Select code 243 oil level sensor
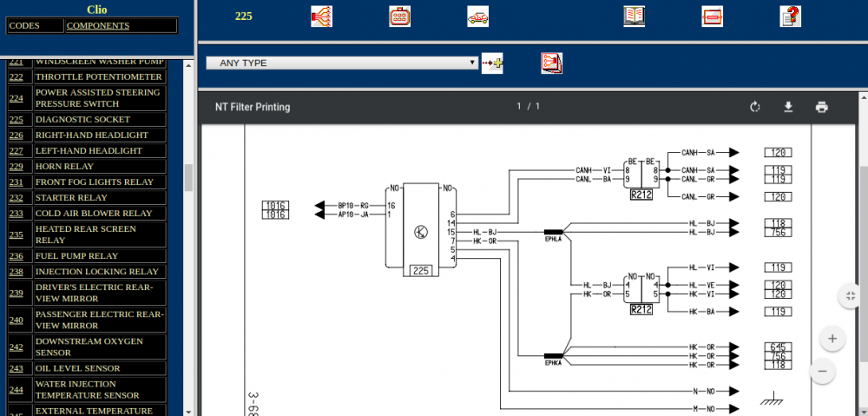 click(x=16, y=368)
